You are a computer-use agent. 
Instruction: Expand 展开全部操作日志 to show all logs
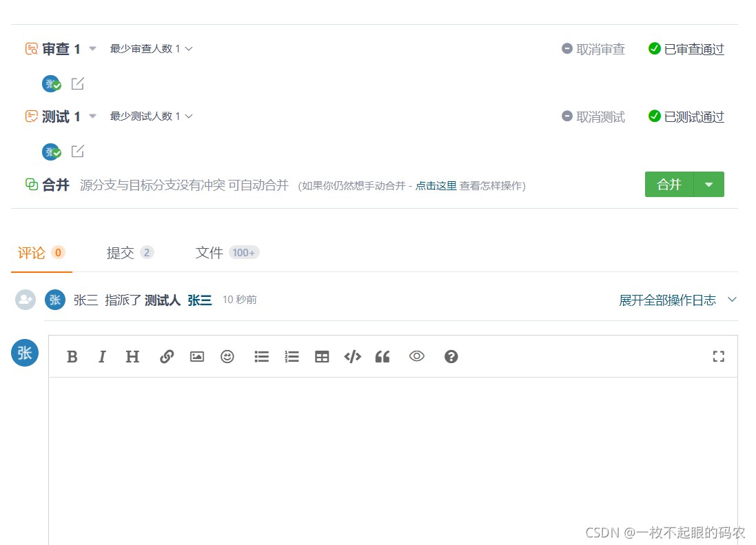[x=666, y=300]
